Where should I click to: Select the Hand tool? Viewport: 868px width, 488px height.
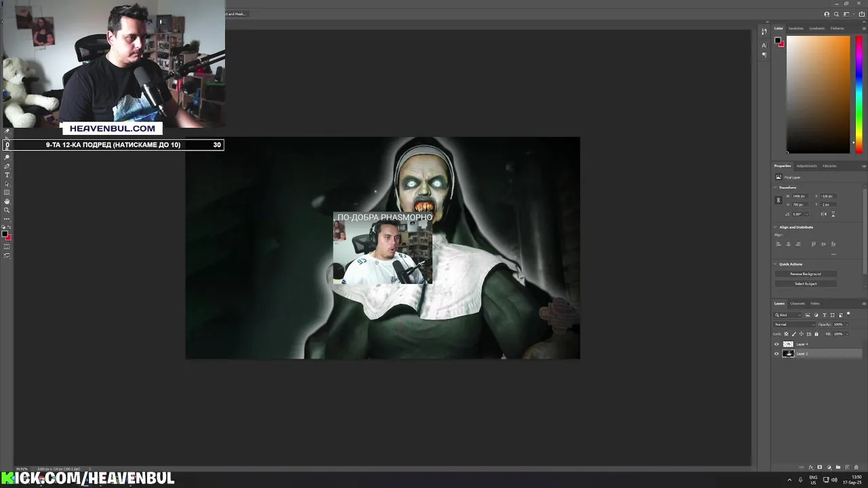coord(7,201)
